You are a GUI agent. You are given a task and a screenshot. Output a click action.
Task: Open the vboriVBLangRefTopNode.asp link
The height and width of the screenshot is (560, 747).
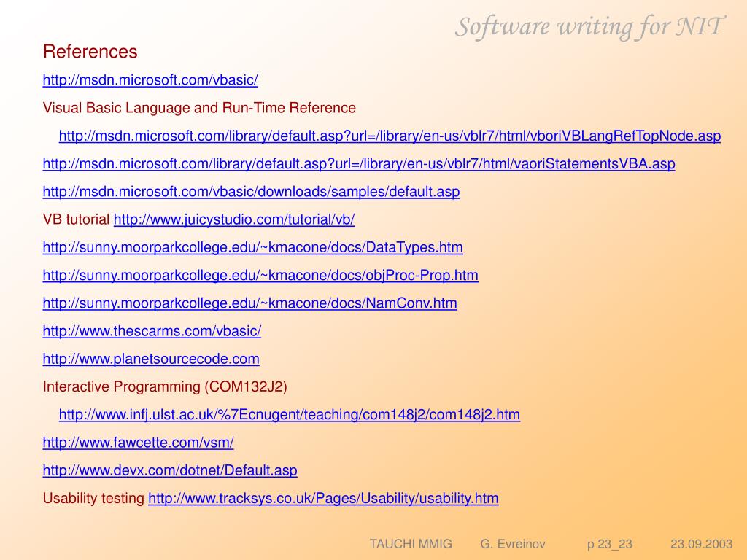click(x=390, y=136)
